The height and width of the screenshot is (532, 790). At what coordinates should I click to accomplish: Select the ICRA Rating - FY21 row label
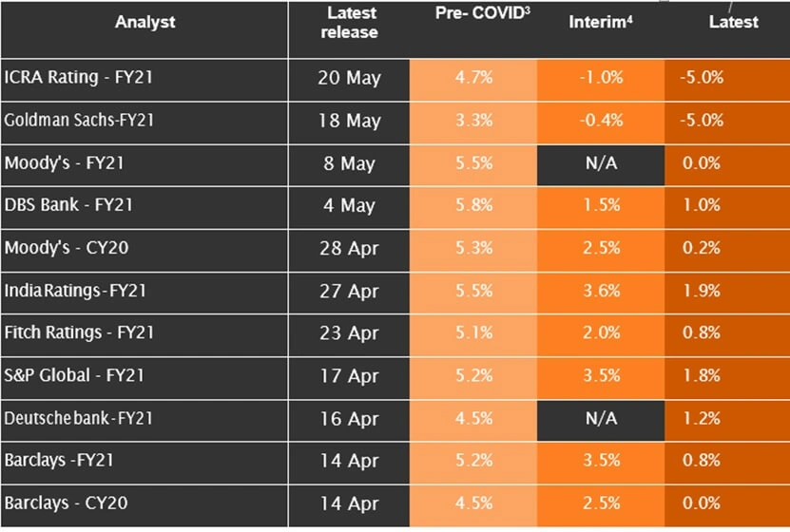pyautogui.click(x=78, y=78)
